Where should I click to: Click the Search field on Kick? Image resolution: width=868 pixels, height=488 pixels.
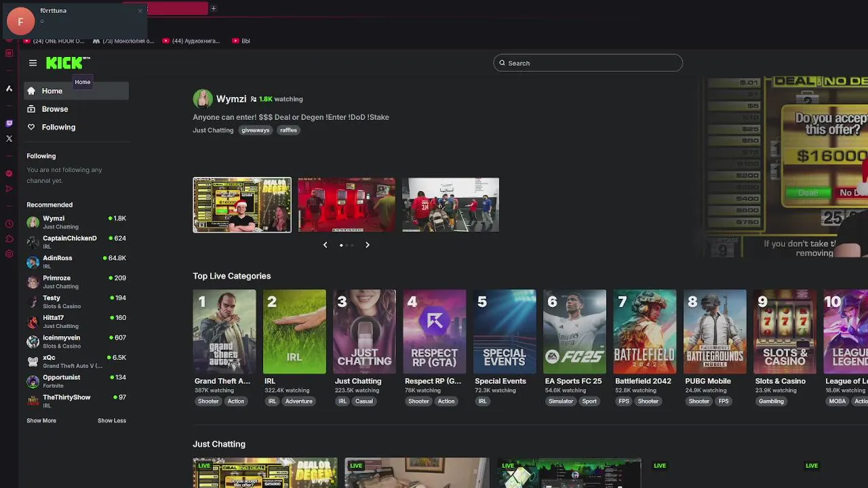pos(588,63)
